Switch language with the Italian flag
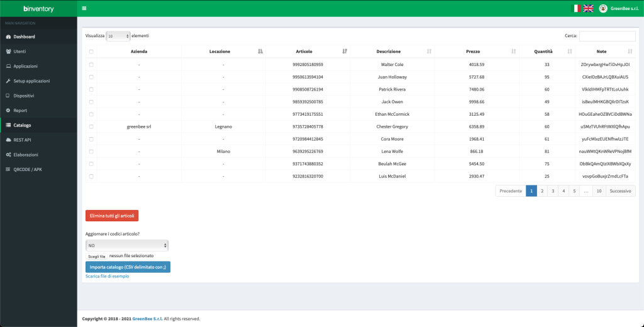The width and height of the screenshot is (644, 327). click(x=577, y=8)
